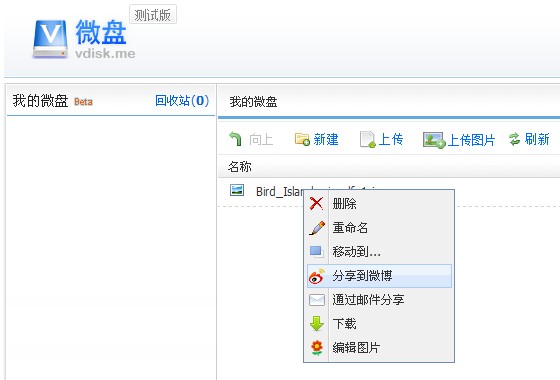Select 通过邮件分享 (Share via email)
Image resolution: width=560 pixels, height=380 pixels.
[379, 300]
